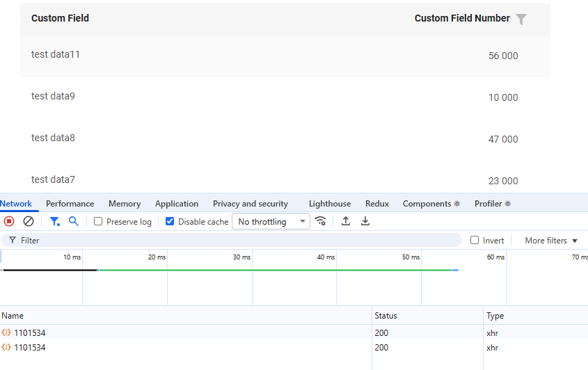Click the 30 ms timeline overview marker
This screenshot has height=370, width=588.
pos(241,257)
